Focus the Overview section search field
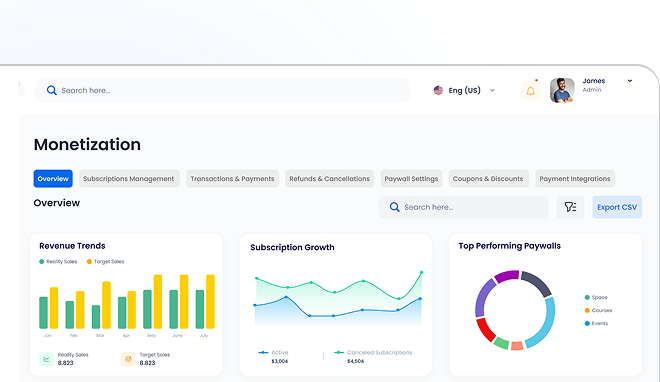The image size is (660, 382). click(x=463, y=207)
